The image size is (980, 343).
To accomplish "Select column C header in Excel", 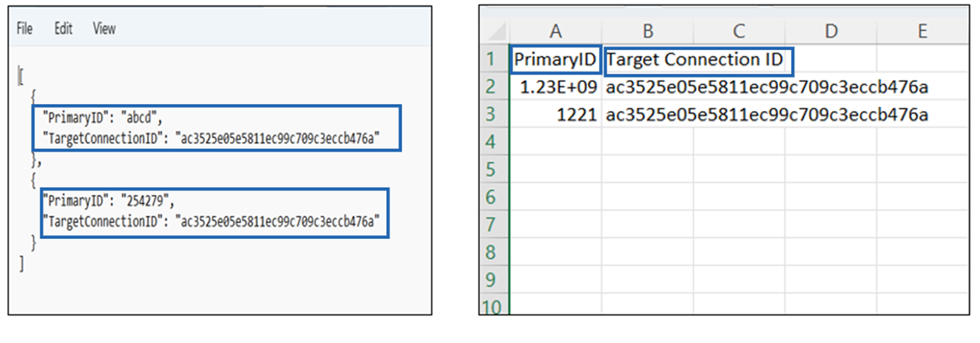I will (x=739, y=32).
